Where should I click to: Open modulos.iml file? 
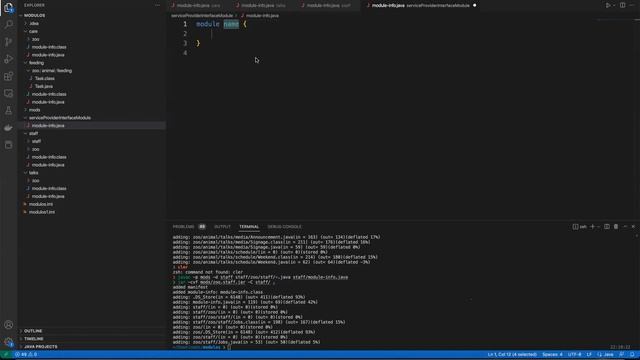click(41, 204)
